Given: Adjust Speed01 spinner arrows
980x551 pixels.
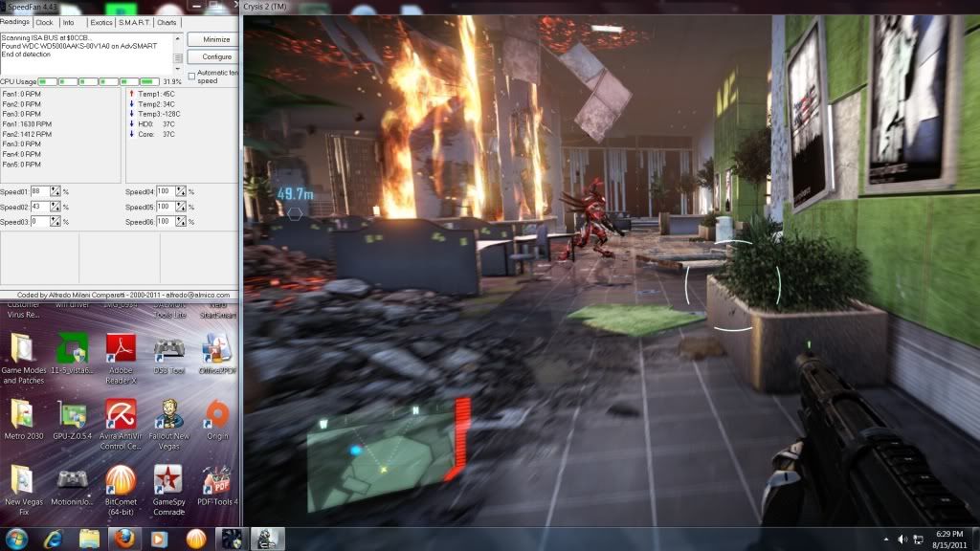Looking at the screenshot, I should pyautogui.click(x=55, y=191).
